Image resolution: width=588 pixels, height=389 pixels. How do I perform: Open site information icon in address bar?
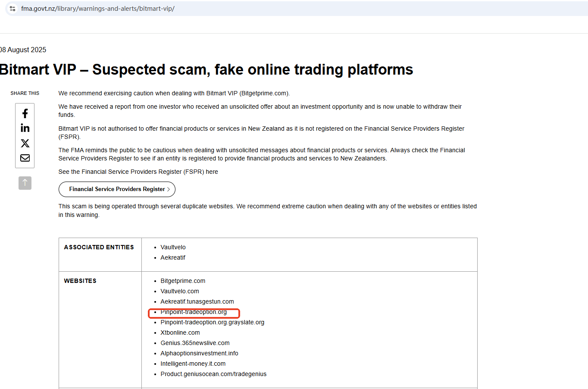coord(13,9)
